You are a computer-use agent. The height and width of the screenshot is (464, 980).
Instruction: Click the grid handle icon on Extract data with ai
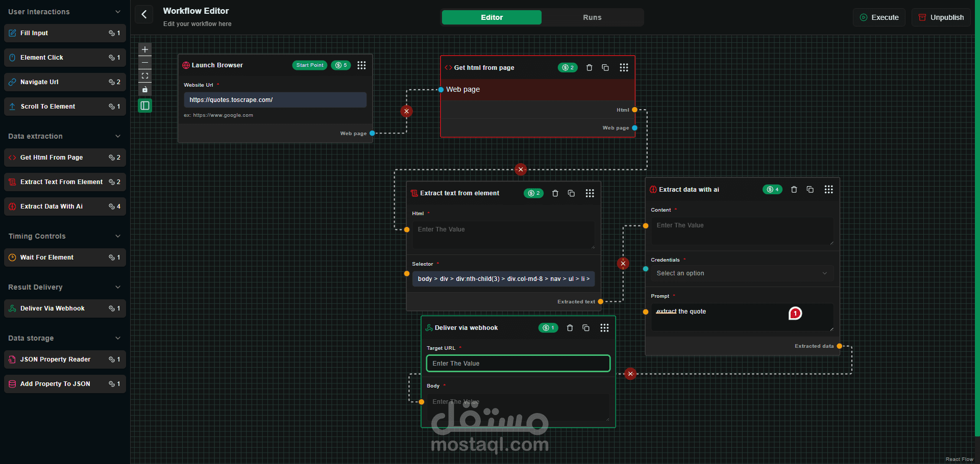tap(828, 189)
